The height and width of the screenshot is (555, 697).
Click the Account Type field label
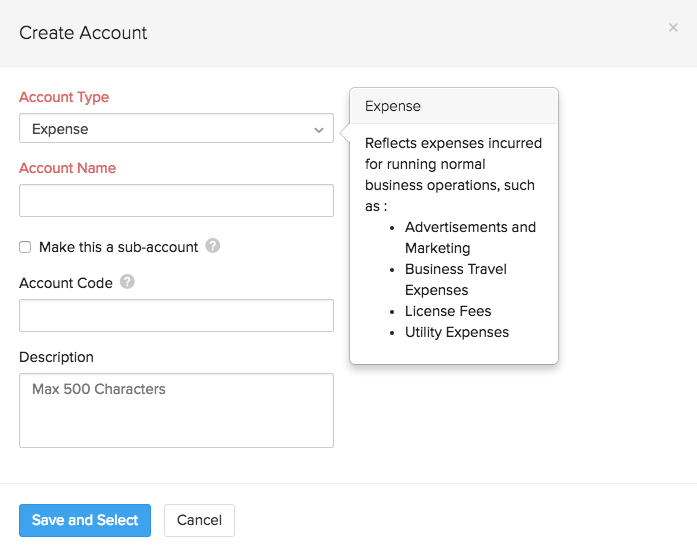pos(64,97)
